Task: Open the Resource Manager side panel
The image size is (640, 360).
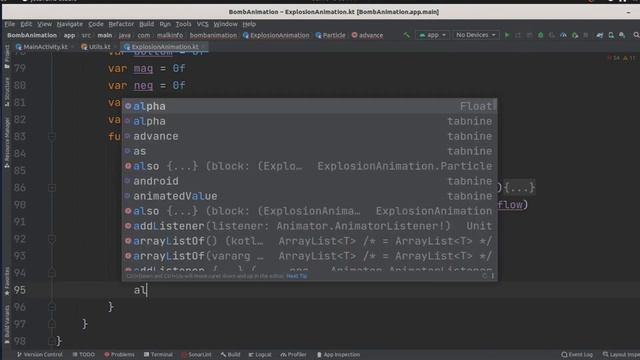Action: pos(7,143)
